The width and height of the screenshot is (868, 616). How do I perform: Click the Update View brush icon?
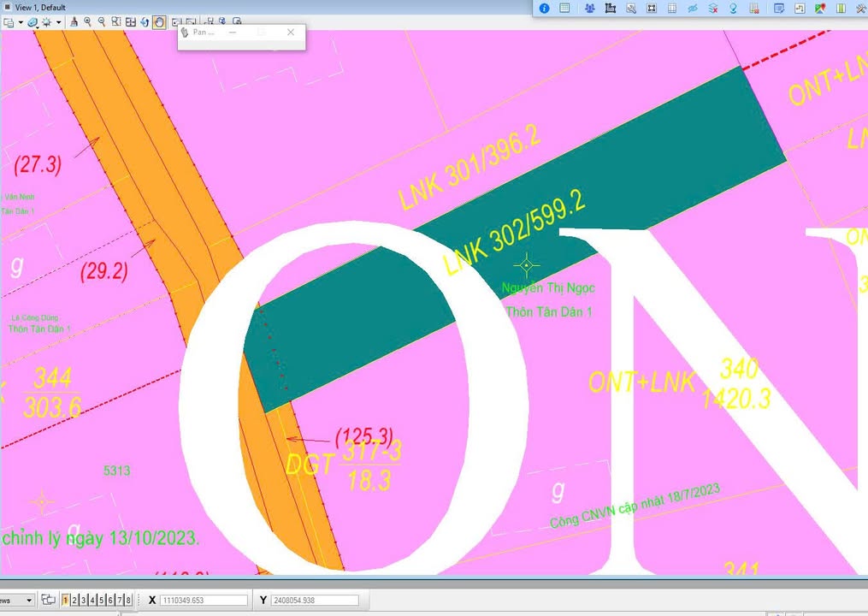pyautogui.click(x=74, y=22)
